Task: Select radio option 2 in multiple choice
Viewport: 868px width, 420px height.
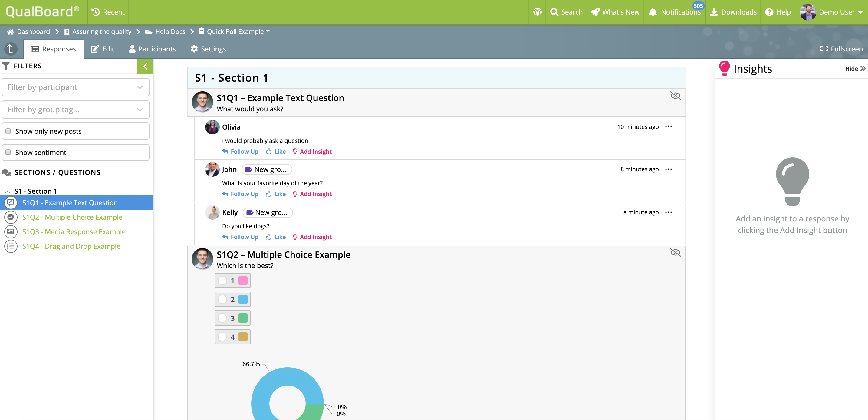Action: (222, 299)
